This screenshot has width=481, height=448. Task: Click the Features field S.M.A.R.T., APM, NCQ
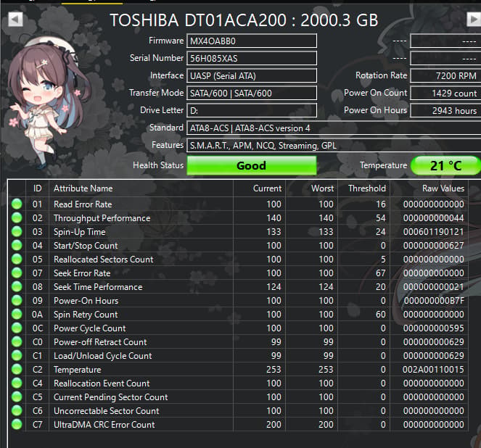pyautogui.click(x=334, y=145)
